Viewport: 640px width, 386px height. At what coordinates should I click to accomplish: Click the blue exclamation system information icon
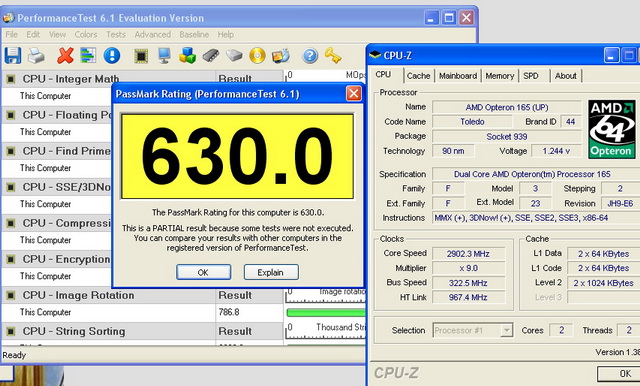tap(111, 55)
